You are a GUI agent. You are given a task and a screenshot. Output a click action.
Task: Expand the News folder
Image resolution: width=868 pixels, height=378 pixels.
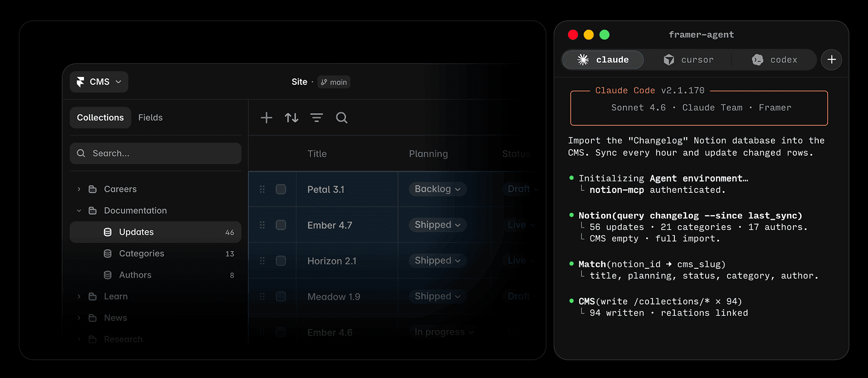[x=79, y=318]
